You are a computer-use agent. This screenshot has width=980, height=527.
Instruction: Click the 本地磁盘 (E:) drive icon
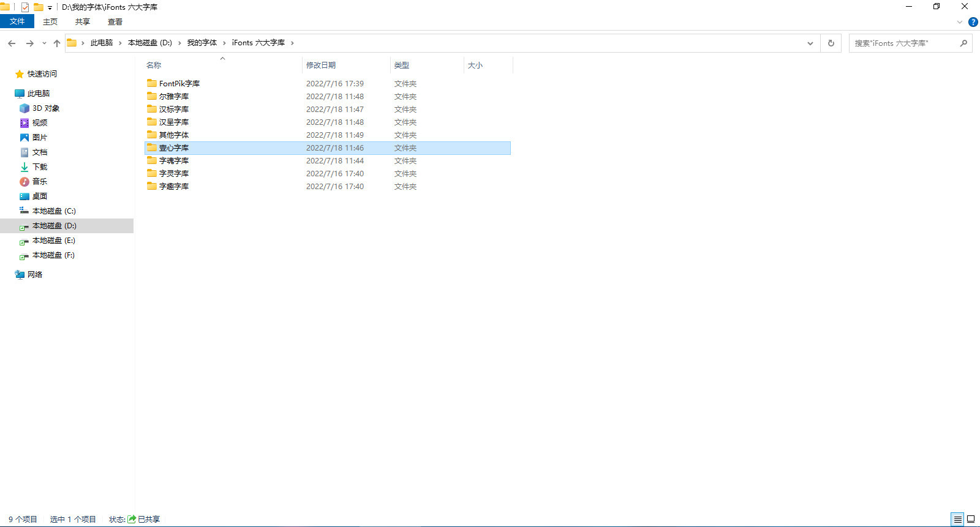pos(24,241)
